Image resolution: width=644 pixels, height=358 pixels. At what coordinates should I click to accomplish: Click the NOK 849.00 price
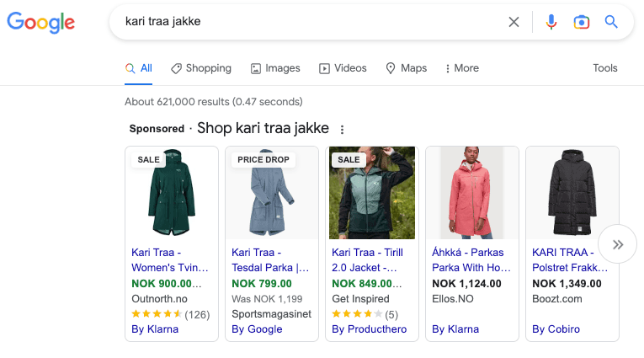(x=367, y=284)
